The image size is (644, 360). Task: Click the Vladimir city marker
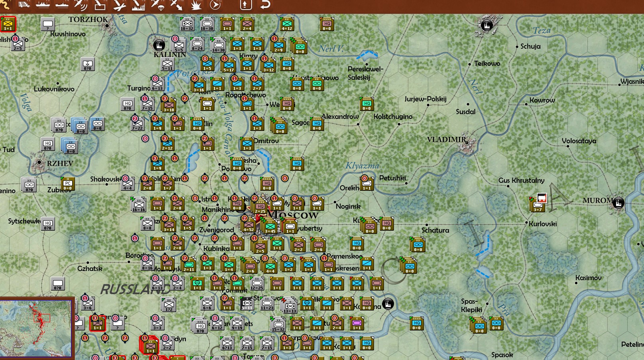(x=468, y=143)
